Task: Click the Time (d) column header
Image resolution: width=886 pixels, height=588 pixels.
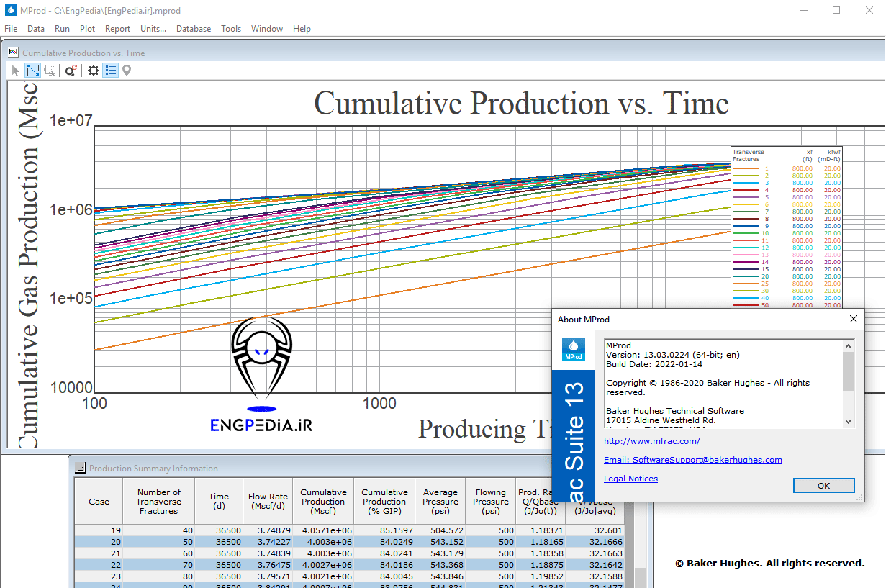Action: point(219,502)
